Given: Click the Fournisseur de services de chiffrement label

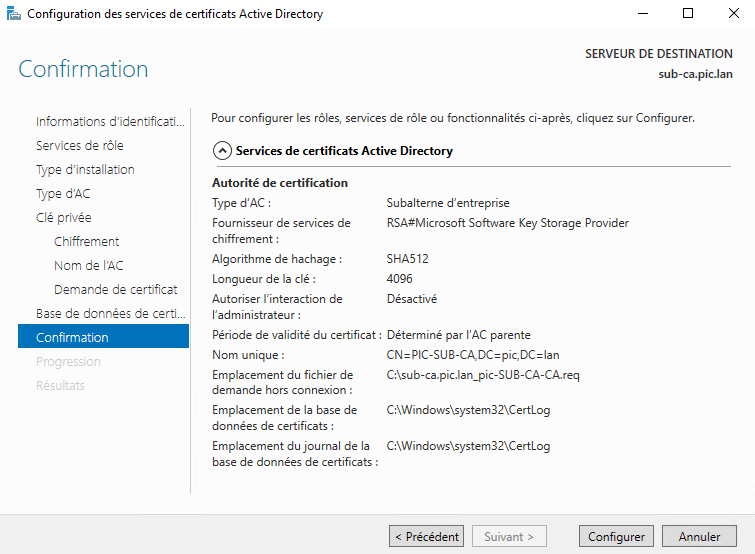Looking at the screenshot, I should click(281, 231).
